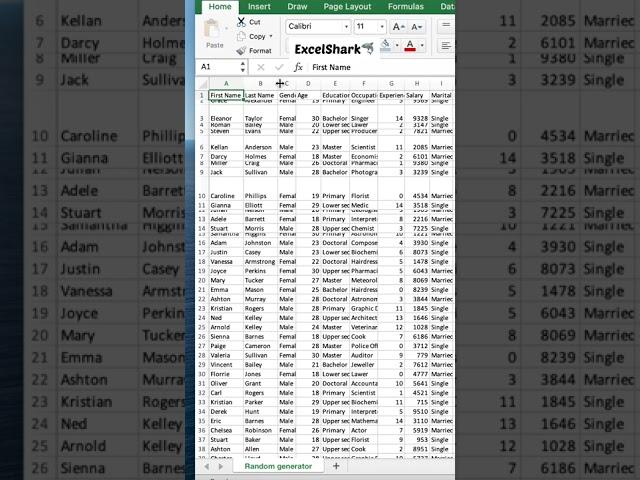This screenshot has height=480, width=640.
Task: Click the Name Box showing A1
Action: point(219,67)
